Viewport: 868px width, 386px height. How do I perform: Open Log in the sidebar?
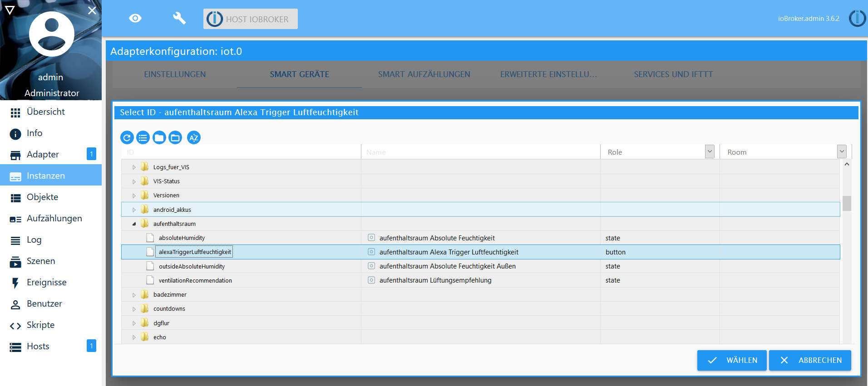51,239
